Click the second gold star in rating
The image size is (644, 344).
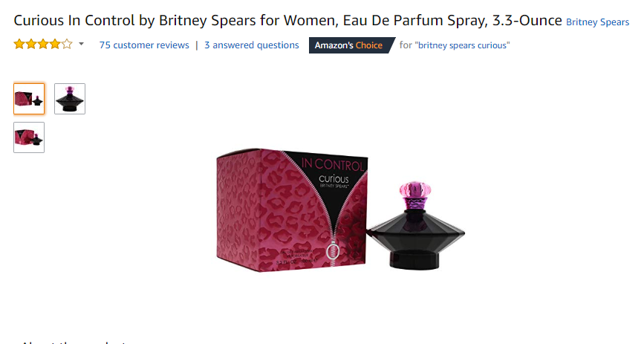[31, 44]
